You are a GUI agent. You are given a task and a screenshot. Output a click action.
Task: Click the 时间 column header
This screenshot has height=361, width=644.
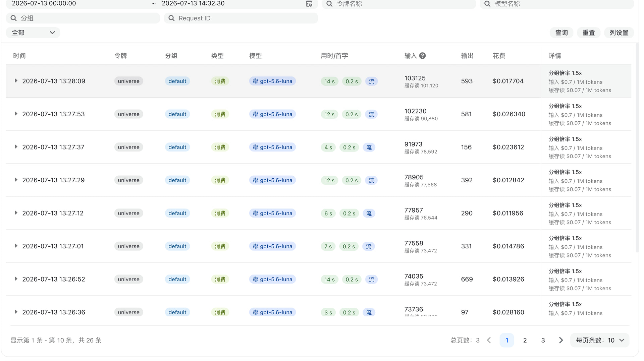(19, 56)
